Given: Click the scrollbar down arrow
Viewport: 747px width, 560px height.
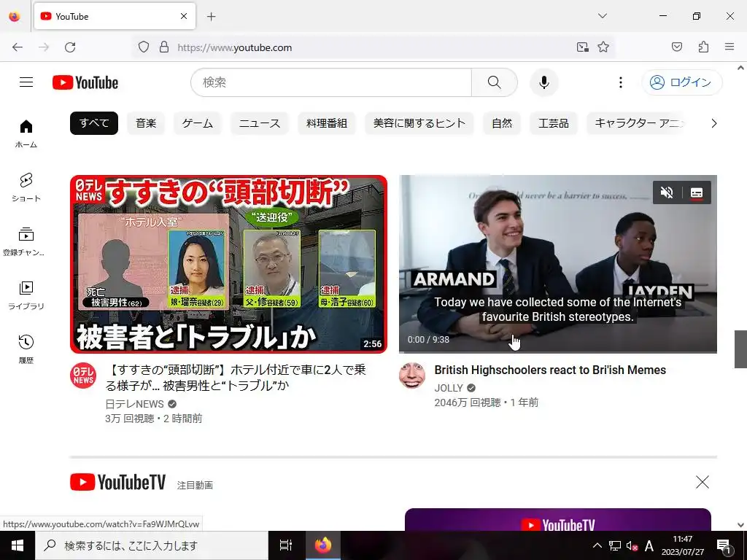Looking at the screenshot, I should coord(740,525).
